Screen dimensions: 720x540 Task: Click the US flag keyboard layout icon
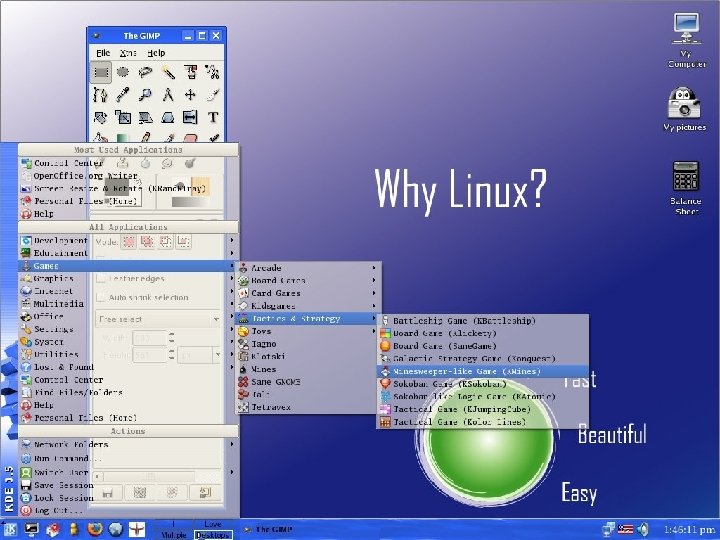(x=625, y=529)
